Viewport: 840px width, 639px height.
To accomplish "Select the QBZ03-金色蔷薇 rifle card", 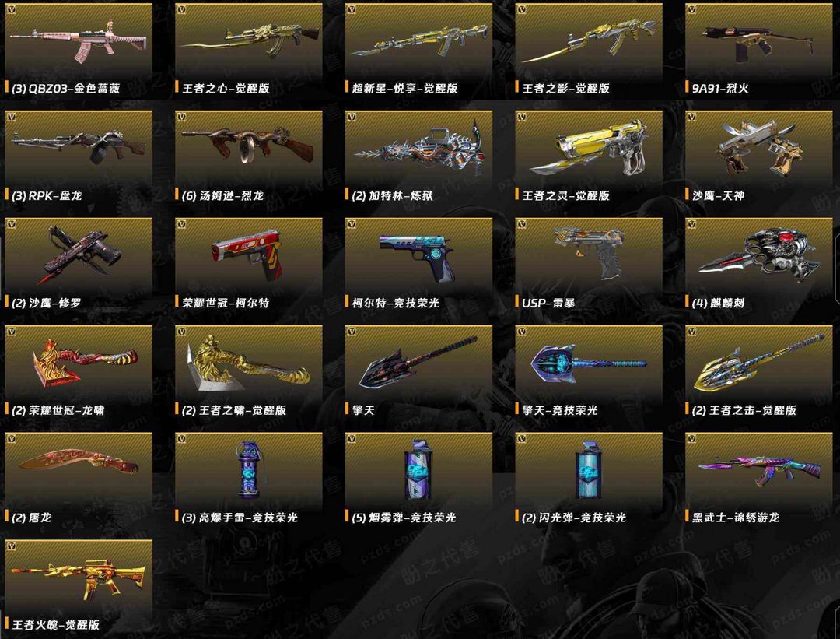I will coord(79,51).
